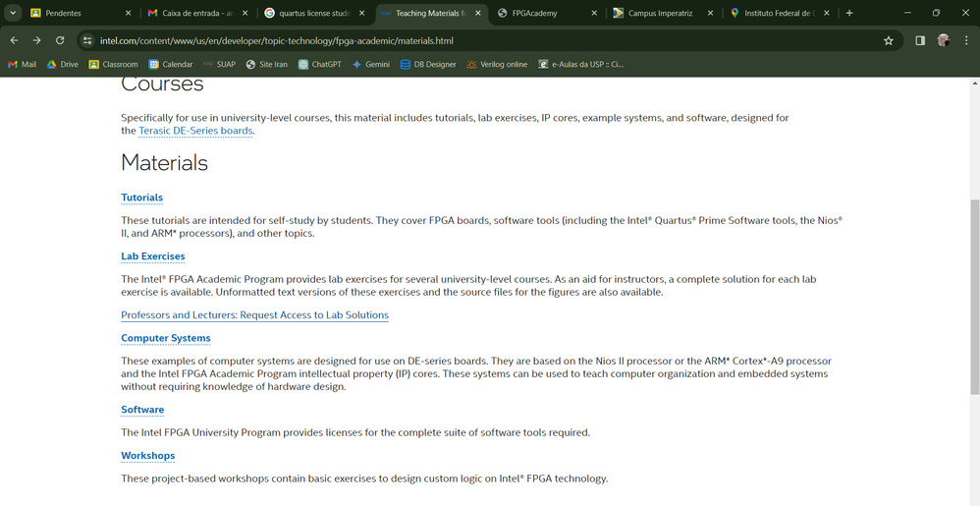Switch to the Campus Imperatriz tab

(x=664, y=13)
